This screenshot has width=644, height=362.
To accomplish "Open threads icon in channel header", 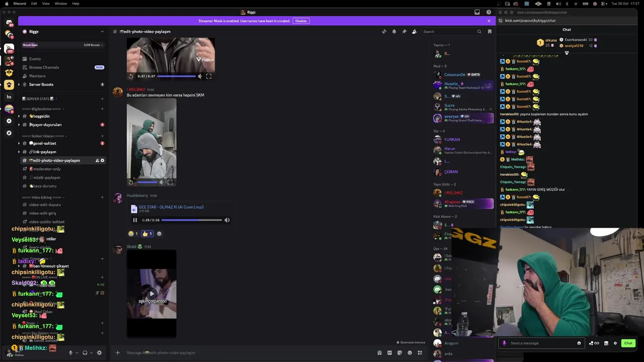I will pos(384,31).
